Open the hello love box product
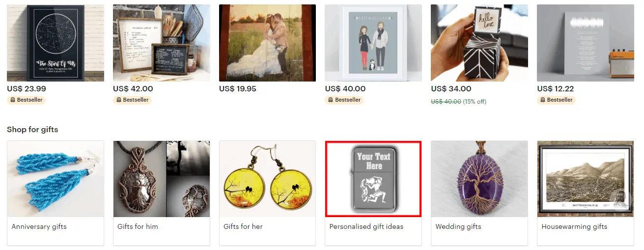Image resolution: width=644 pixels, height=250 pixels. coord(479,43)
